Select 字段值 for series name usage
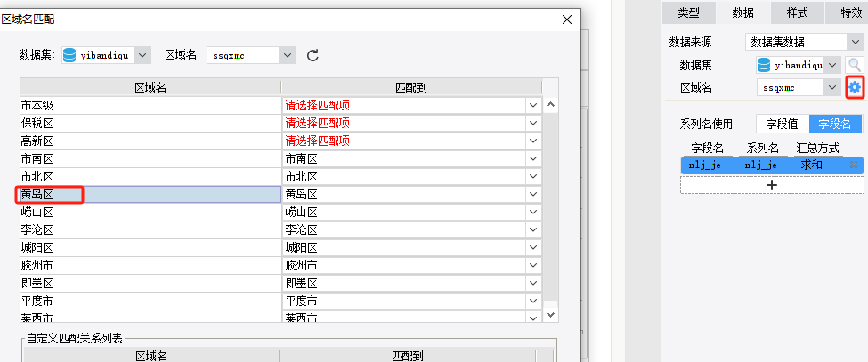Screen dimensions: 868x362 pos(782,125)
